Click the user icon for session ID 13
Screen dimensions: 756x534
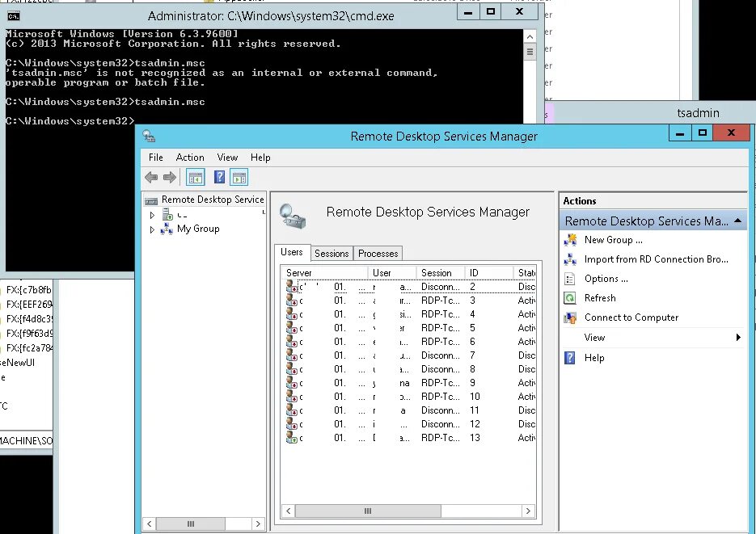tap(291, 438)
